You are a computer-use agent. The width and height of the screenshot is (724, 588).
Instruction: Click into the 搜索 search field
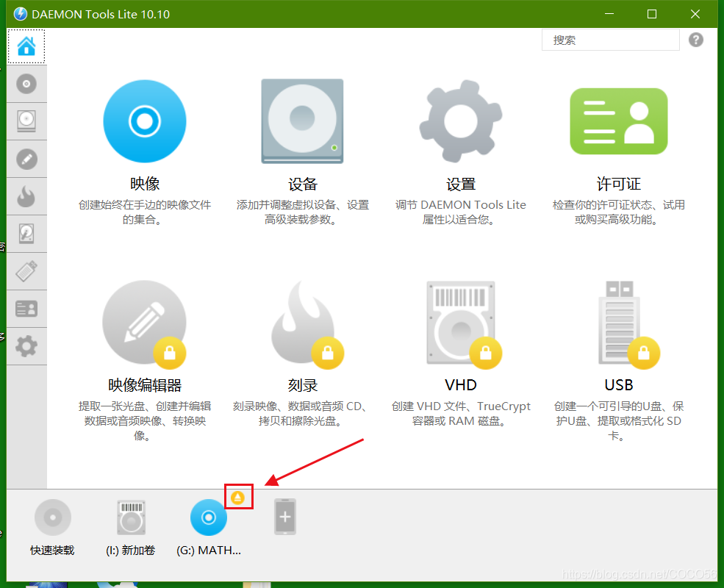pos(610,40)
